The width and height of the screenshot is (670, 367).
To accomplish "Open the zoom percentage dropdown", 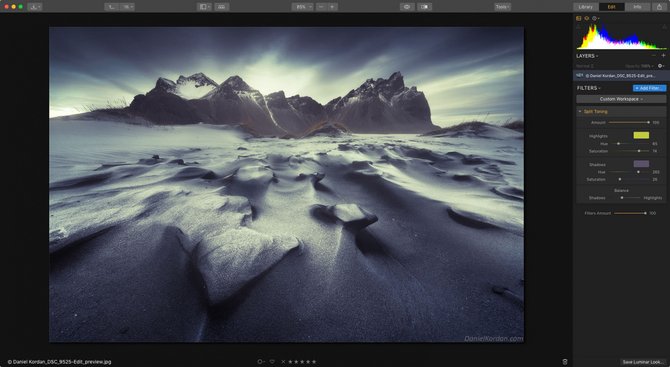I will (303, 7).
